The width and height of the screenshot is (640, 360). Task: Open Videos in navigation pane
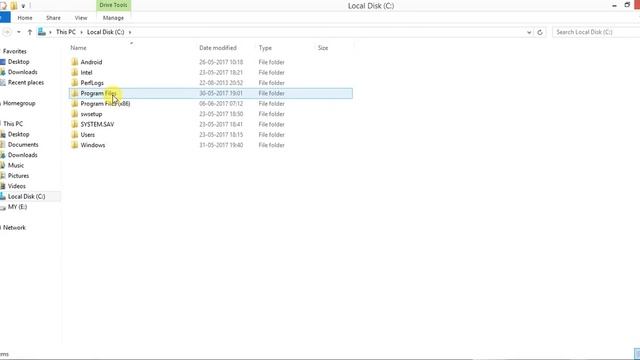pos(17,186)
